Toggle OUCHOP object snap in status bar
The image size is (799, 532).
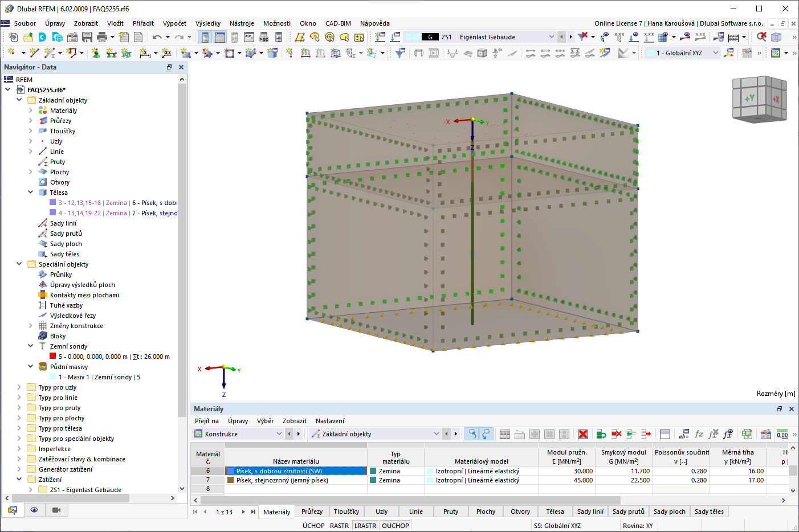(x=396, y=526)
